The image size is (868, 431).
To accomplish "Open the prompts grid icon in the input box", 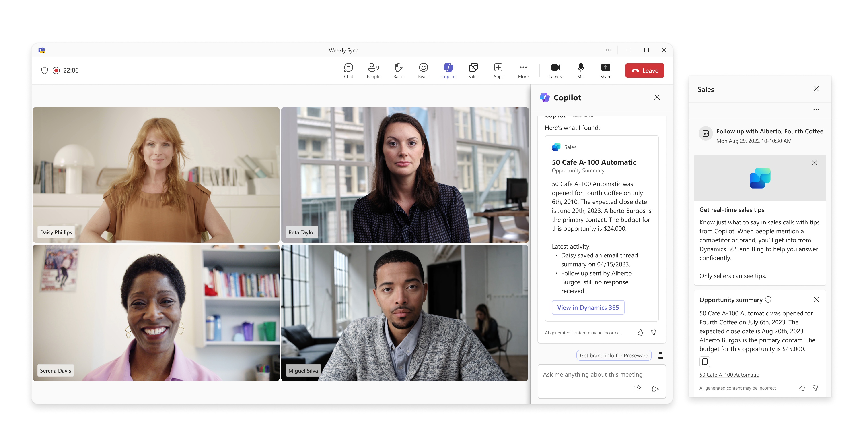I will click(x=637, y=389).
